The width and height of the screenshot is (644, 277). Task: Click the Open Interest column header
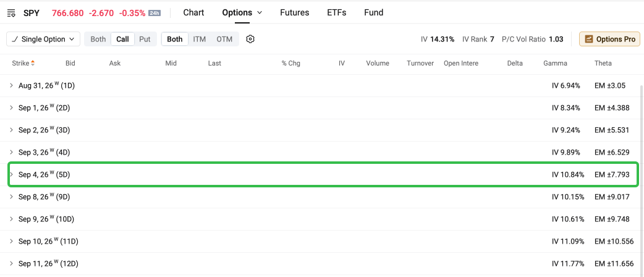[x=461, y=63]
